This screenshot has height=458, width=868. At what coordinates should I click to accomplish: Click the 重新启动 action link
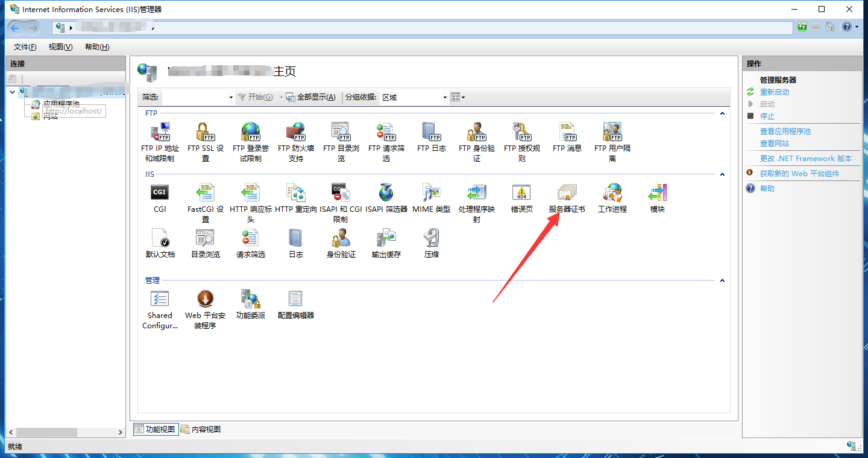coord(774,92)
